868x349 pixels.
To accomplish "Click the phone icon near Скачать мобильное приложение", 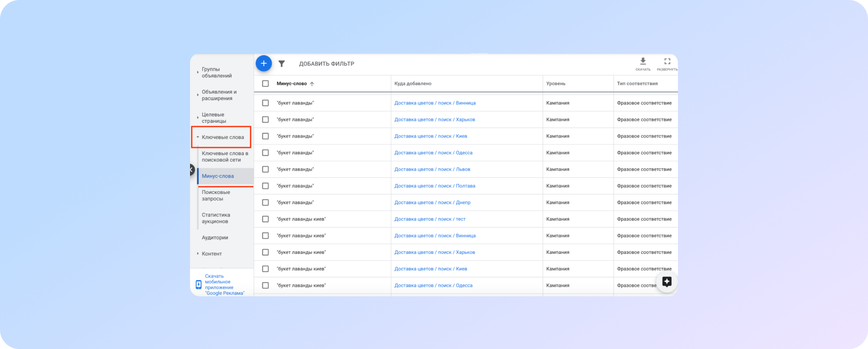I will click(198, 284).
